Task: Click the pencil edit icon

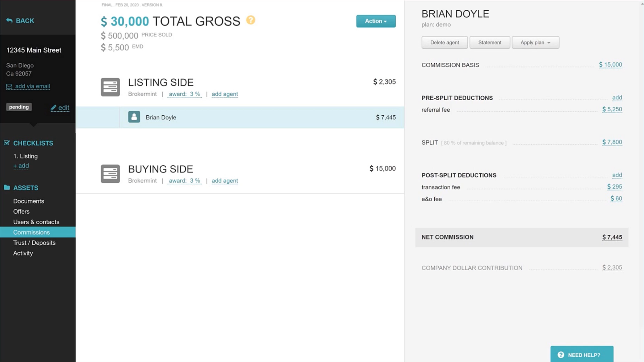Action: [x=53, y=107]
